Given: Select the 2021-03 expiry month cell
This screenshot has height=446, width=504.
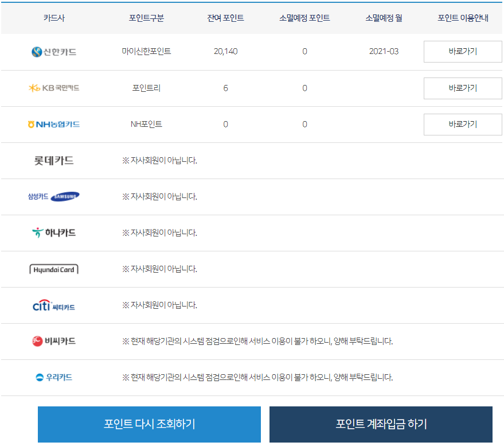Looking at the screenshot, I should coord(384,52).
